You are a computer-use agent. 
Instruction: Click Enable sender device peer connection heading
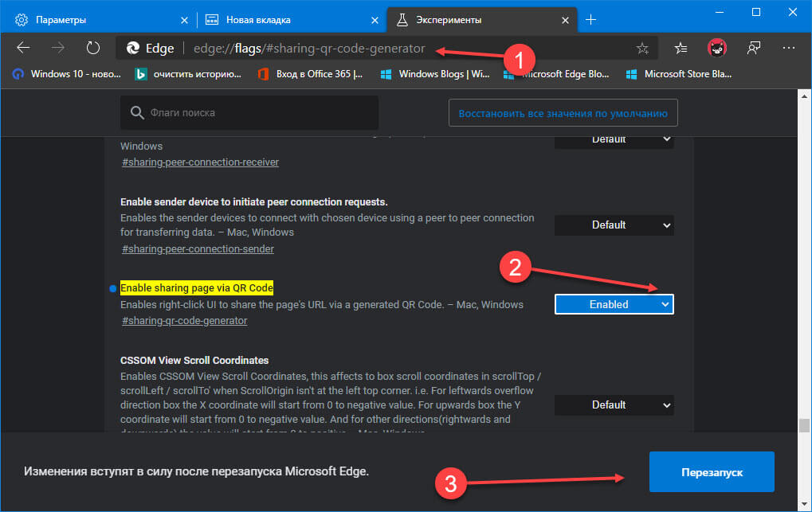click(253, 202)
